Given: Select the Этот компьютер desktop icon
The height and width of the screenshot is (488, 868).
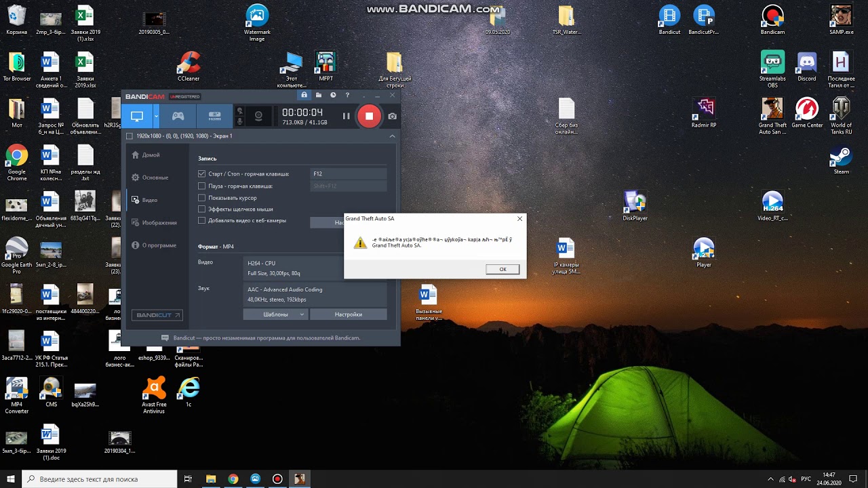Looking at the screenshot, I should click(x=292, y=70).
